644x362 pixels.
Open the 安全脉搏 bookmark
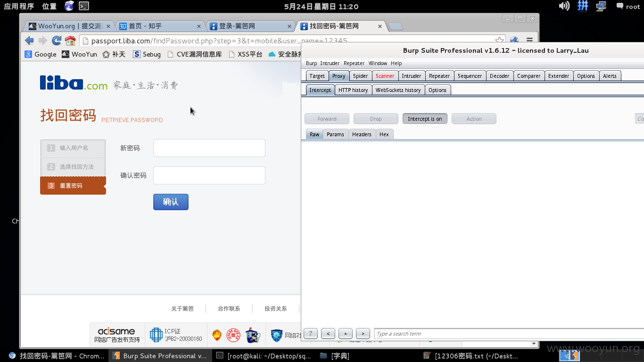(x=284, y=54)
